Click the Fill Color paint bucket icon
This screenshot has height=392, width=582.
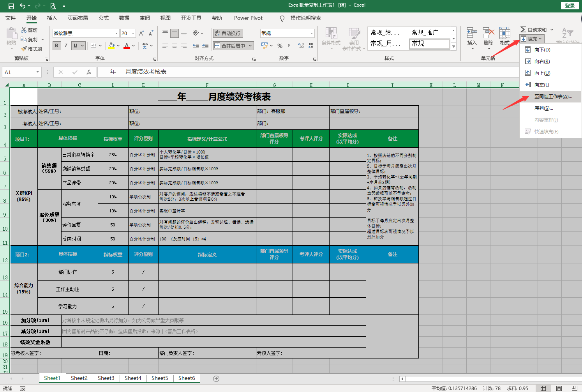point(112,46)
